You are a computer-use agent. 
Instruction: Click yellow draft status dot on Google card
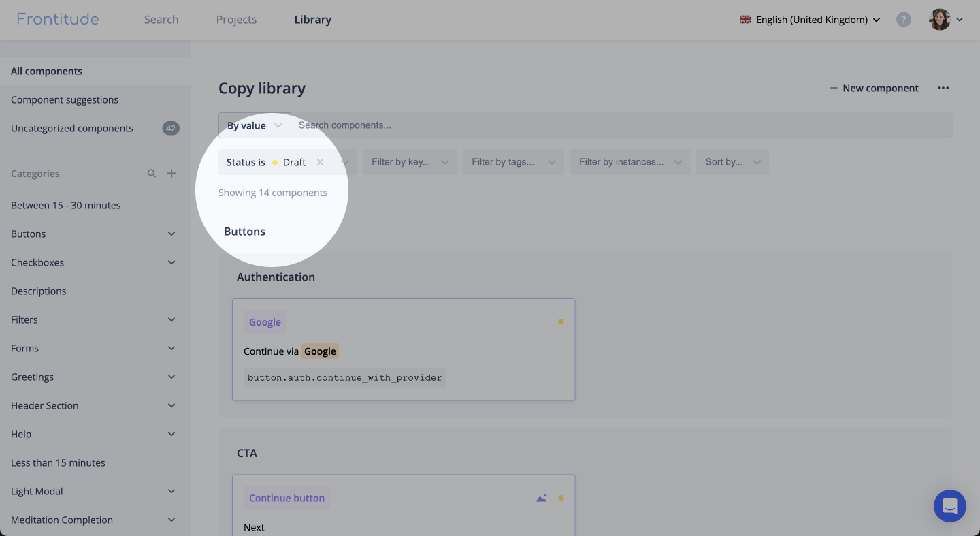561,322
